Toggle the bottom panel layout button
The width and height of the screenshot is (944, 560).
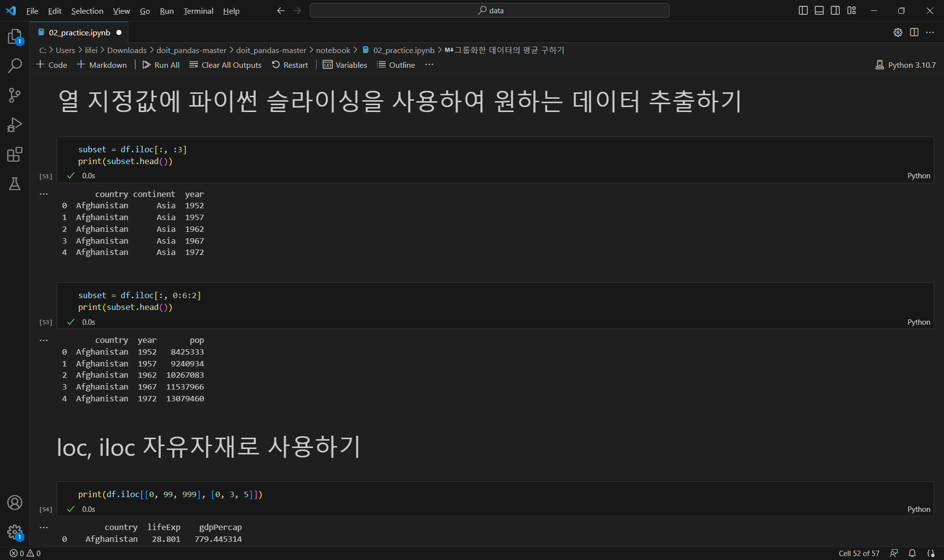[819, 10]
